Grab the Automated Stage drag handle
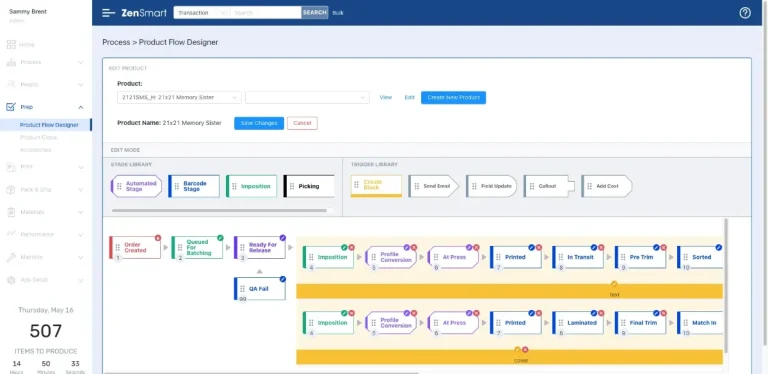Screen dimensions: 768x374 click(119, 186)
